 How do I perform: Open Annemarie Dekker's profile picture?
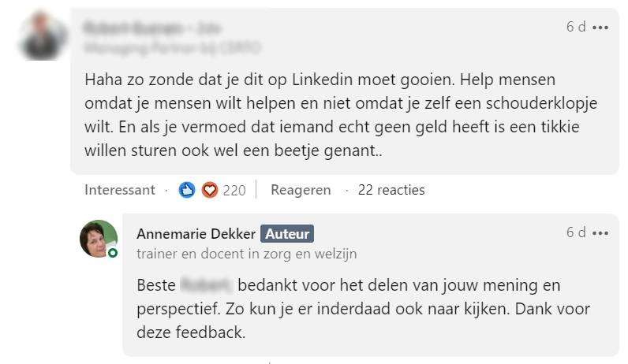click(x=99, y=239)
